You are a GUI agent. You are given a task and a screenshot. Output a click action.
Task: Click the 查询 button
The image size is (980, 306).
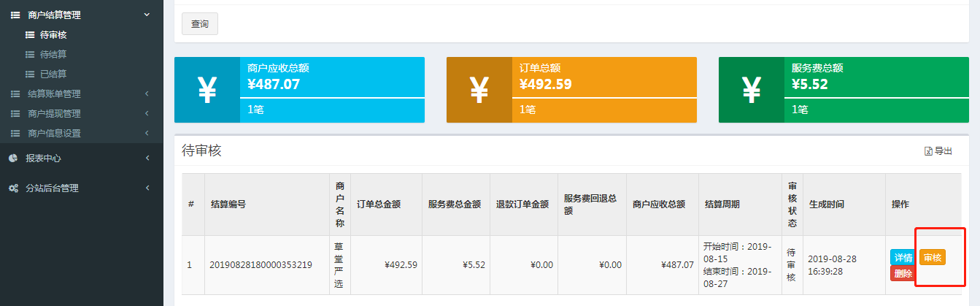pos(200,24)
